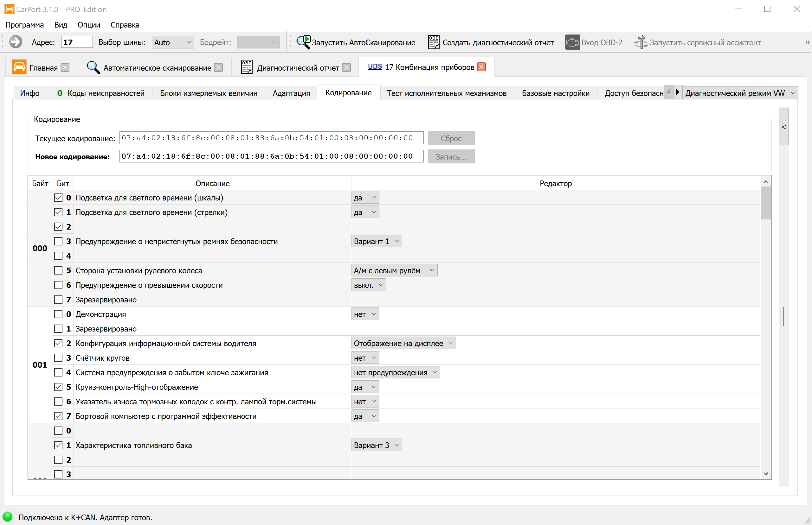
Task: Close the 17 Комбинация приборов tab
Action: tap(481, 67)
